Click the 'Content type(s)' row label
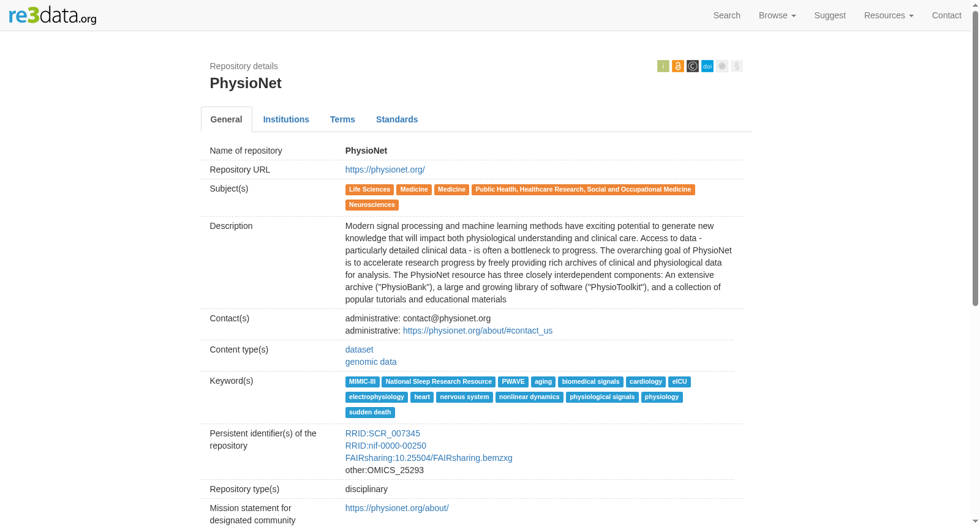The width and height of the screenshot is (980, 527). pyautogui.click(x=239, y=349)
